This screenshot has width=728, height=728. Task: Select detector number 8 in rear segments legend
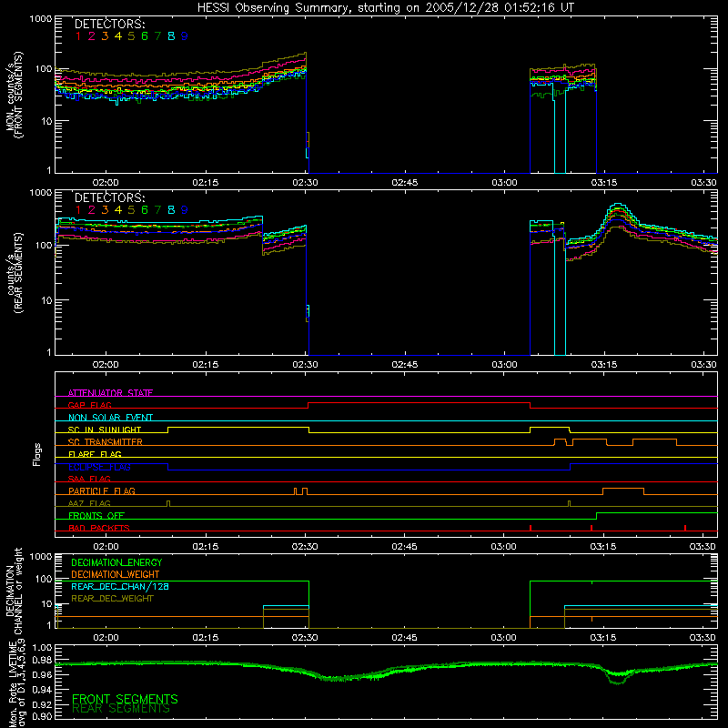click(171, 210)
